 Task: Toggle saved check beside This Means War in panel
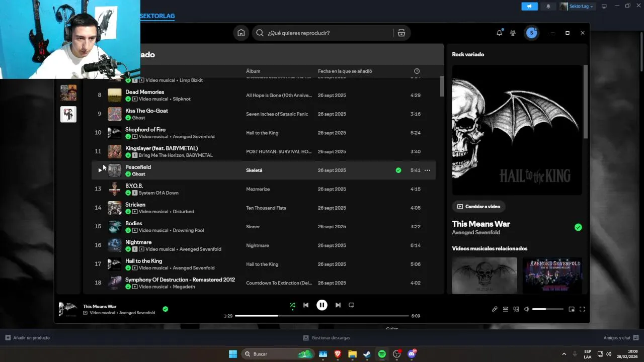tap(578, 227)
